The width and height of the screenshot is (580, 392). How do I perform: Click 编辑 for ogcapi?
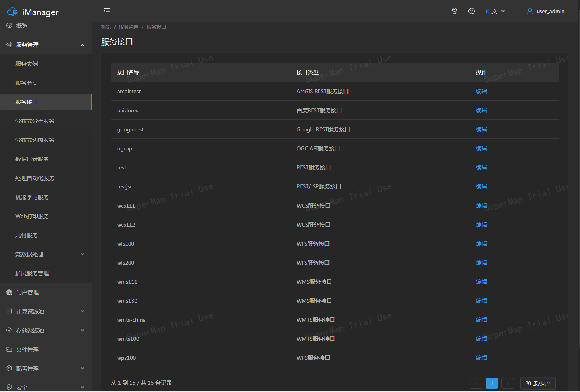(x=482, y=148)
